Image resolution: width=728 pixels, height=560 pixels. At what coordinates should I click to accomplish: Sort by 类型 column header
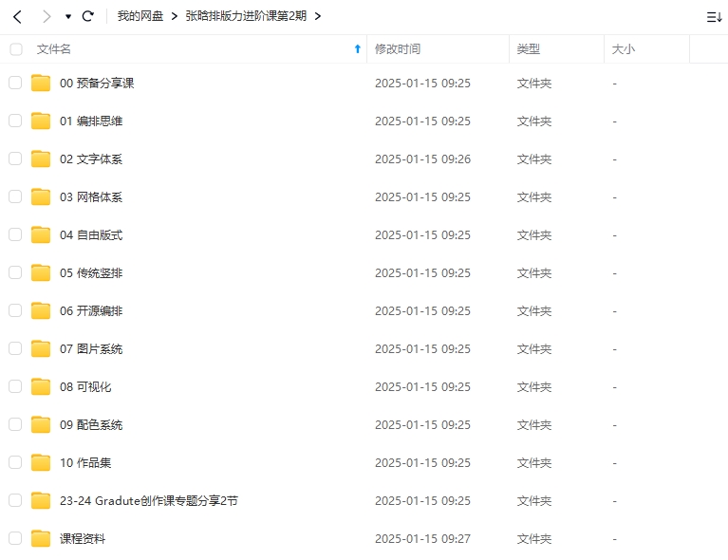[529, 49]
